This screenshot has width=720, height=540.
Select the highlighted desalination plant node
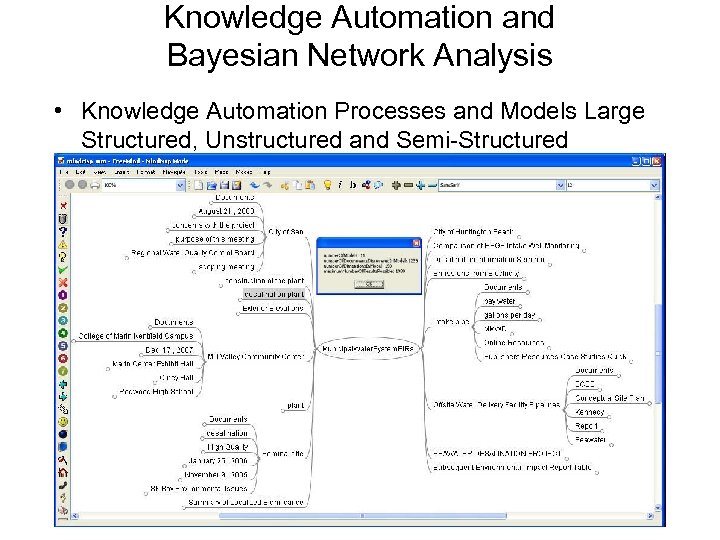[274, 294]
